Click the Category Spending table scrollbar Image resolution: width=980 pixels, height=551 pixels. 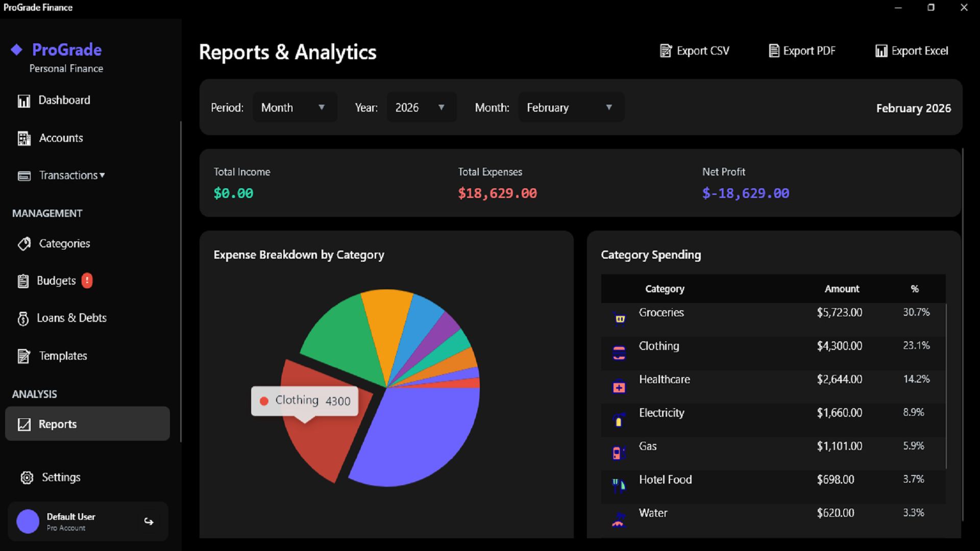[x=946, y=386]
